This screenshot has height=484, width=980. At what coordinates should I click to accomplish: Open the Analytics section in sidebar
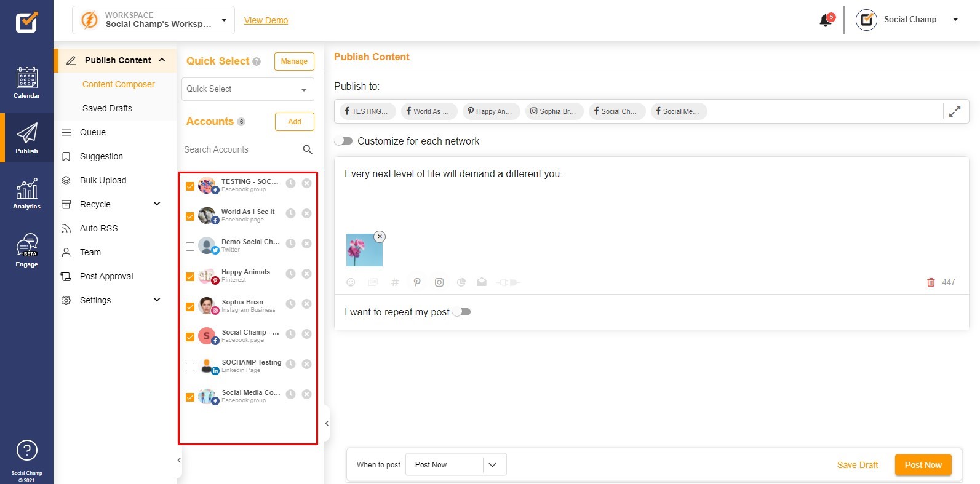point(26,194)
